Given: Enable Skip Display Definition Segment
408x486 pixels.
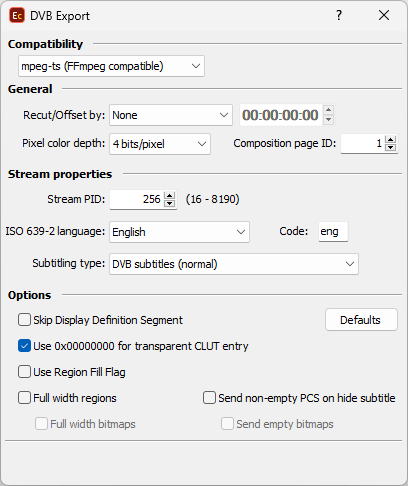Looking at the screenshot, I should (24, 320).
